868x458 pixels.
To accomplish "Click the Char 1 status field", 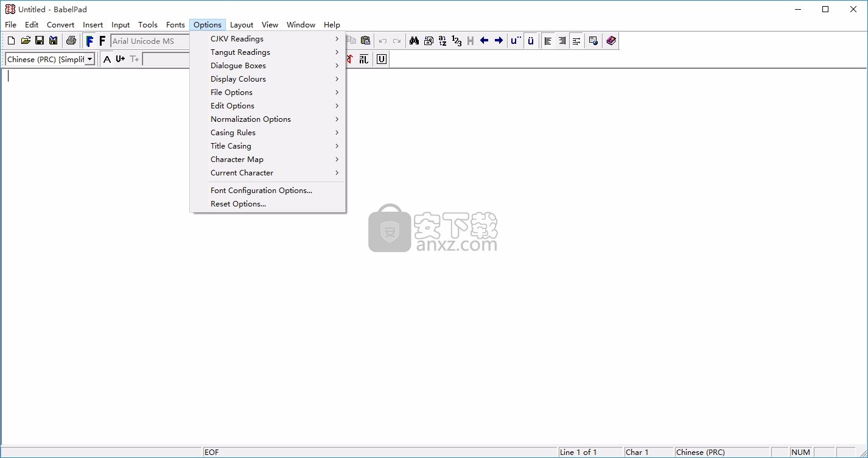I will click(649, 452).
